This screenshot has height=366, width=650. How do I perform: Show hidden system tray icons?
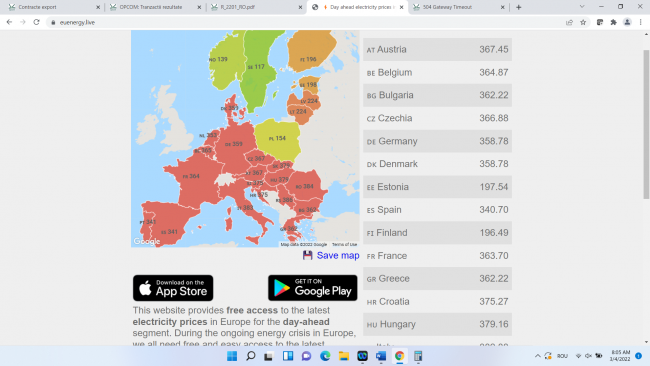538,356
